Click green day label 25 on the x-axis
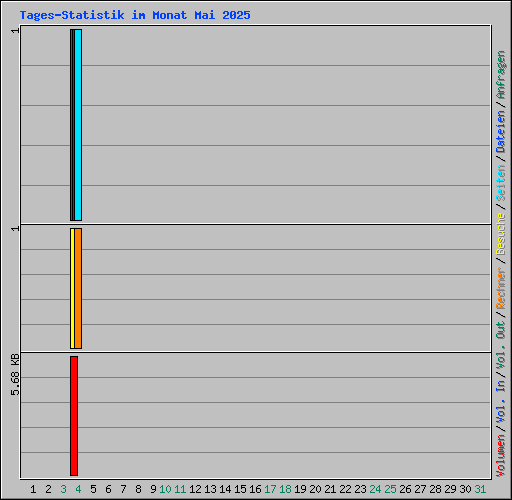The image size is (512, 500). (x=390, y=489)
